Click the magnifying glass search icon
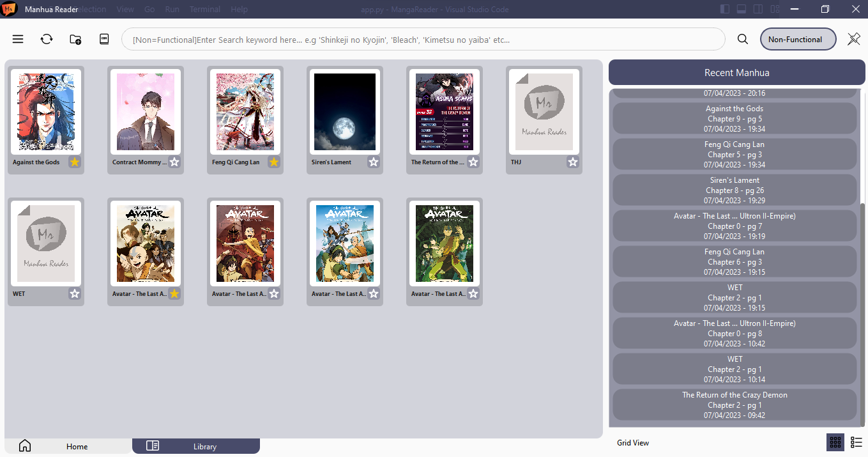This screenshot has width=868, height=457. click(743, 39)
